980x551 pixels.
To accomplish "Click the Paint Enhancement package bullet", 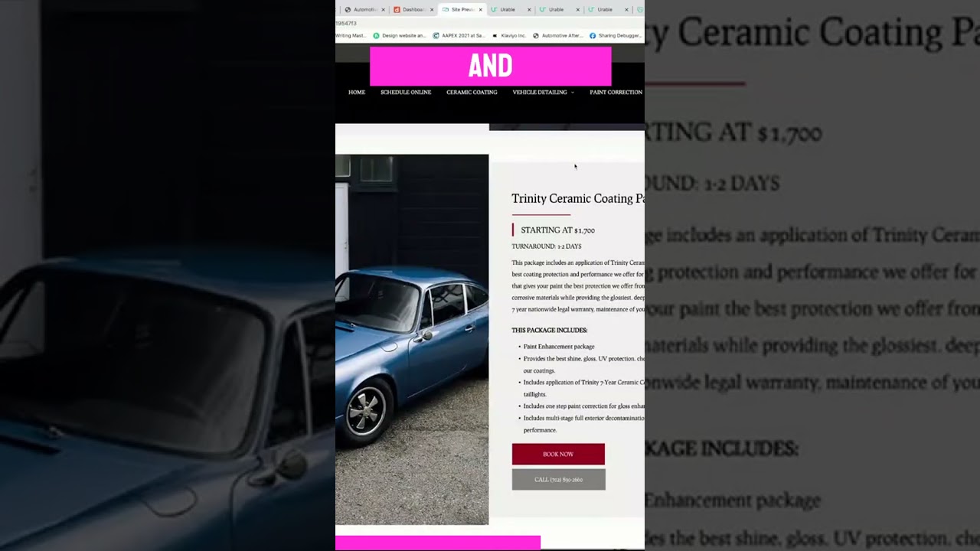I will click(x=559, y=347).
